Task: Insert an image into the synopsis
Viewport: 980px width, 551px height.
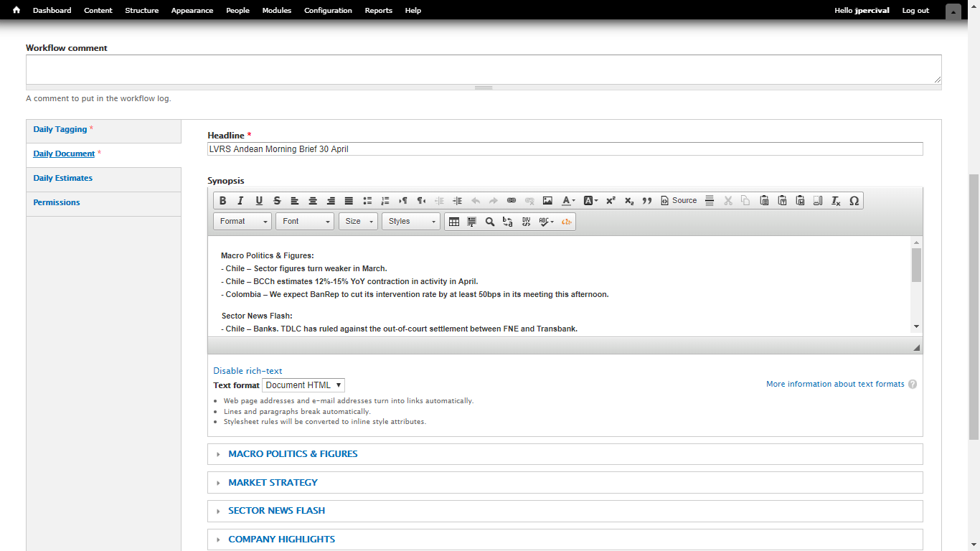Action: pos(547,201)
